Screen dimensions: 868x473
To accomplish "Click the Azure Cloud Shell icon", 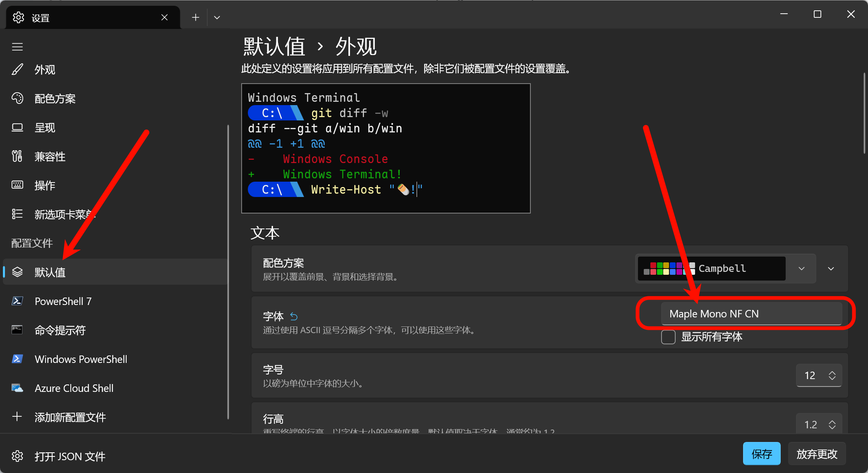I will click(17, 388).
